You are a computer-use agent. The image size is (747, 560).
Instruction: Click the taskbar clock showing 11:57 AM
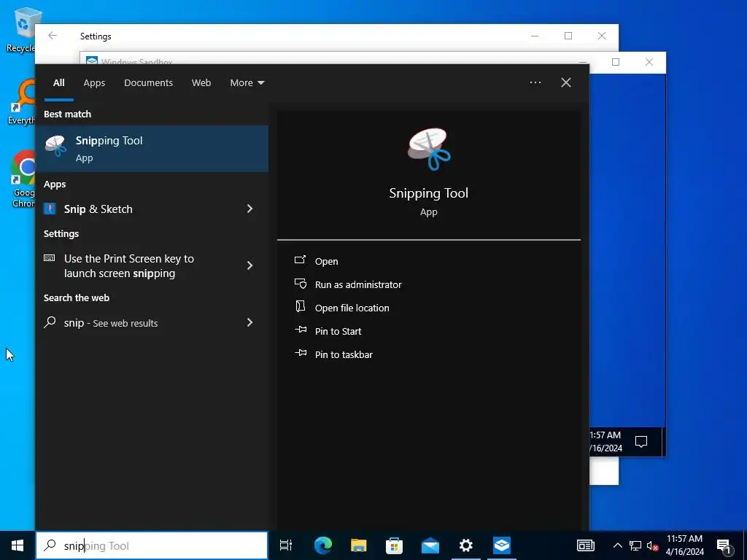pyautogui.click(x=684, y=545)
